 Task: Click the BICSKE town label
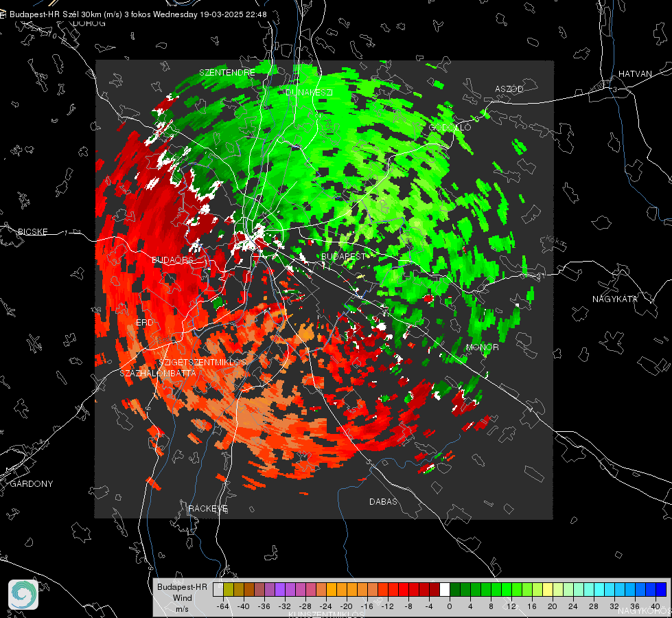coord(32,231)
